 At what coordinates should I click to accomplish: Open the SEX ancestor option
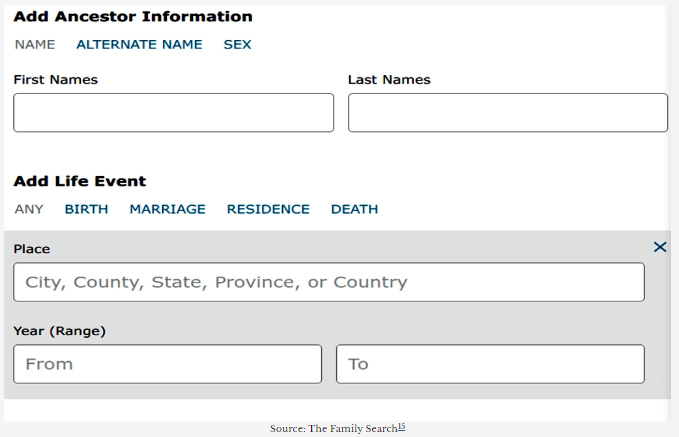click(x=237, y=45)
